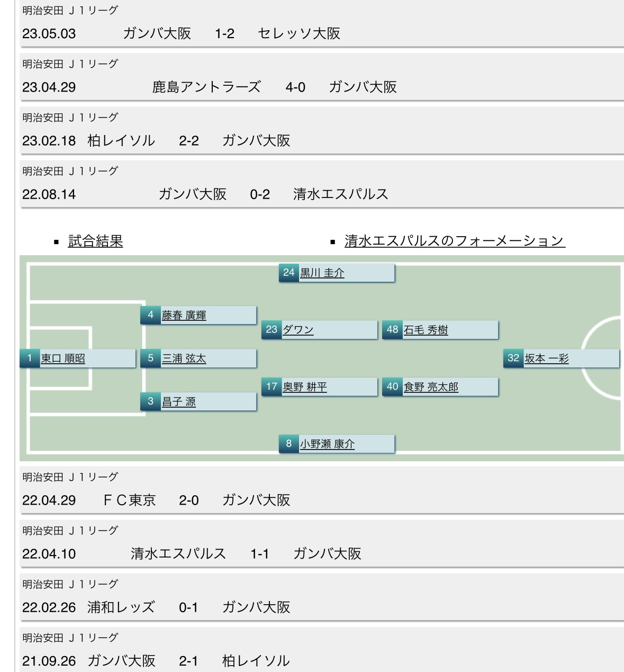Open the 試合結果 link
The image size is (624, 672).
[95, 241]
